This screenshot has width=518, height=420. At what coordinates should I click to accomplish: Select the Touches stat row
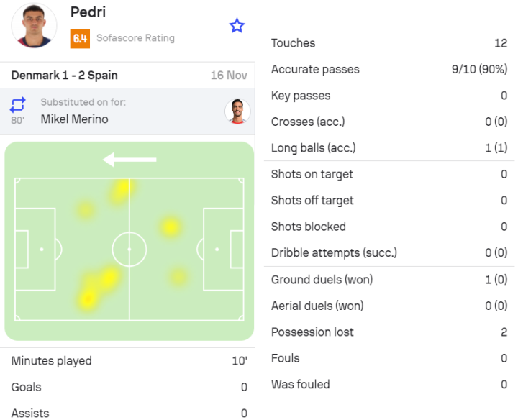(x=388, y=43)
